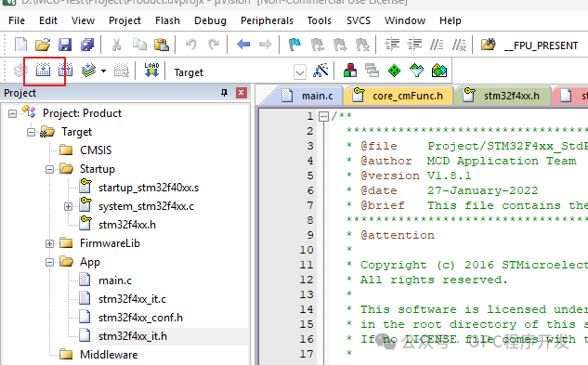This screenshot has width=588, height=365.
Task: Click the Redo arrow
Action: pos(214,45)
